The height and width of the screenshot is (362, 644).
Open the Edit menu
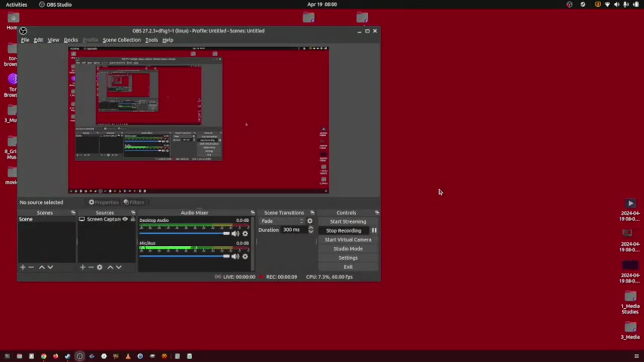pos(38,40)
